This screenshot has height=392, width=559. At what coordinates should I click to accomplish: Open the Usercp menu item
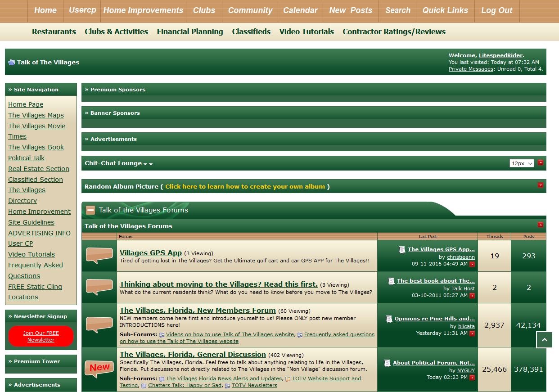point(83,10)
